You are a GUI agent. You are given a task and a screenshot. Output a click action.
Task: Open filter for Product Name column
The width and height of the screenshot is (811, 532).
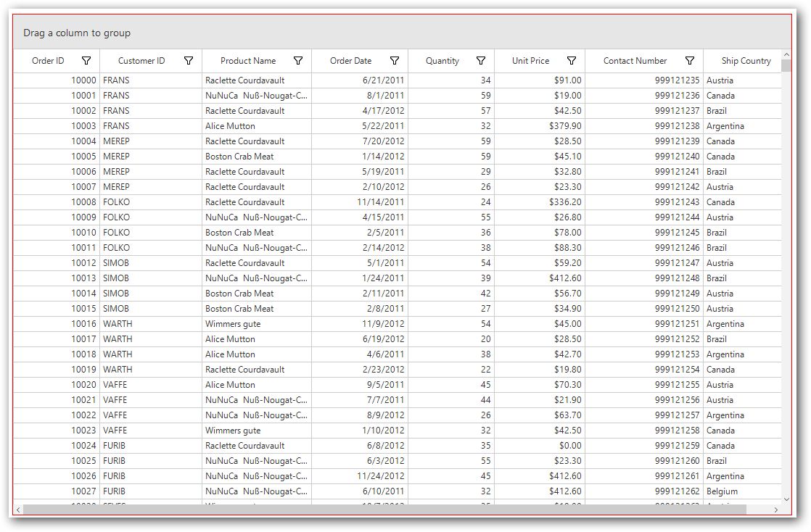(298, 61)
